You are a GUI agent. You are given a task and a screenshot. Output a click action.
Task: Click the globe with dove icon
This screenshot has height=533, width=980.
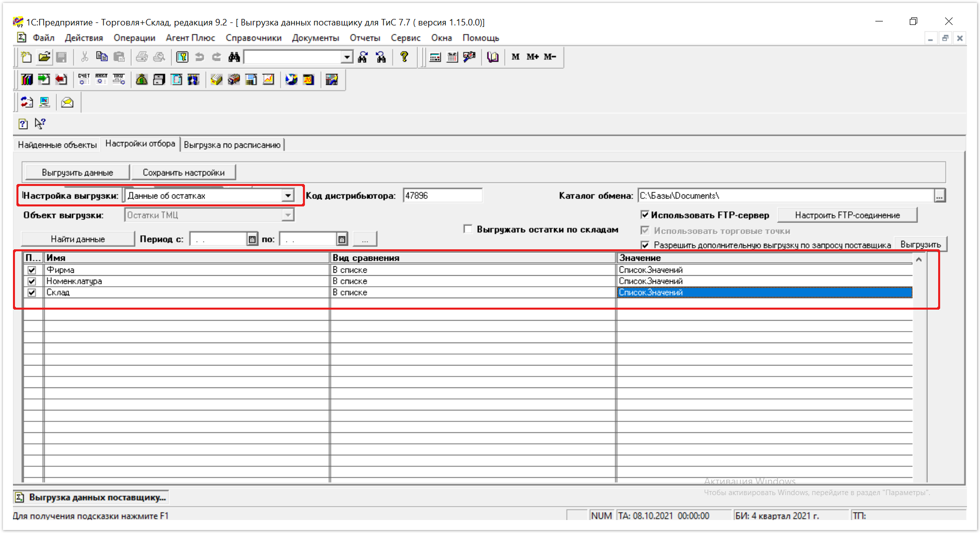pos(291,79)
